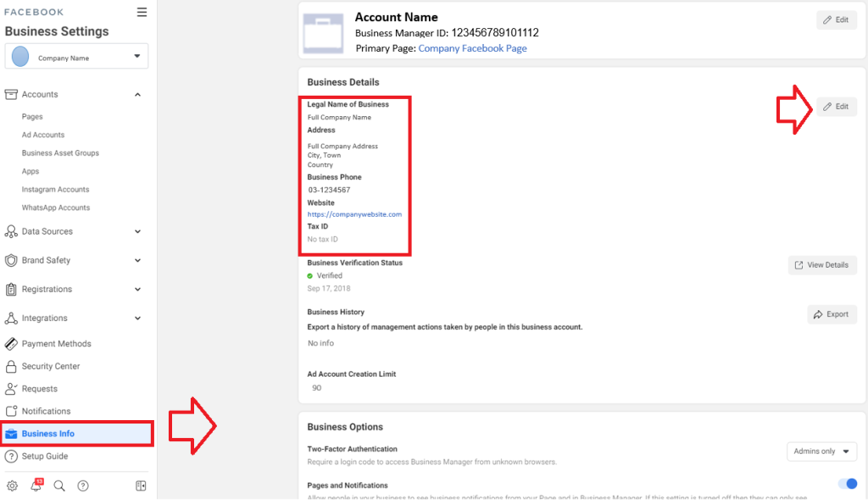Screen dimensions: 868x504
Task: Open Notifications settings
Action: (x=47, y=412)
